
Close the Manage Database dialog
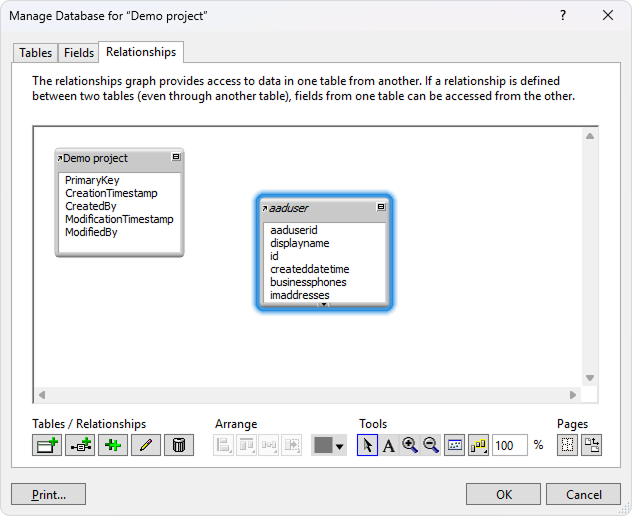coord(608,15)
